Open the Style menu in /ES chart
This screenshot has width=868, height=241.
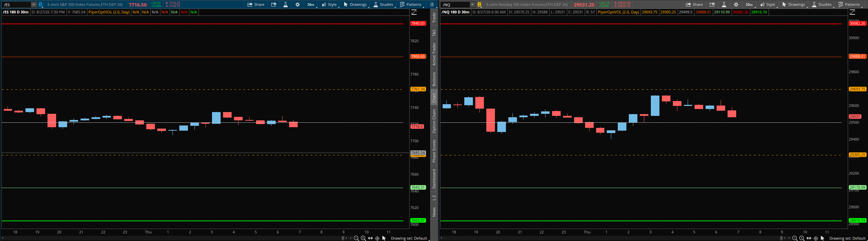(329, 4)
